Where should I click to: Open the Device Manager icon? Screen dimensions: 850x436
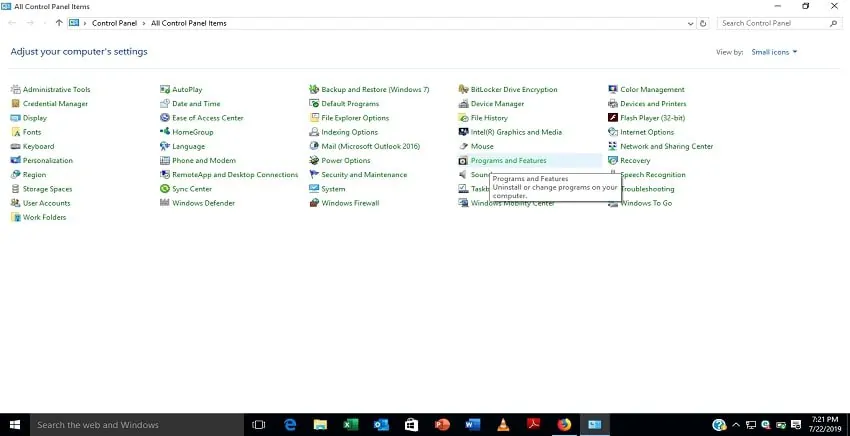pyautogui.click(x=463, y=104)
